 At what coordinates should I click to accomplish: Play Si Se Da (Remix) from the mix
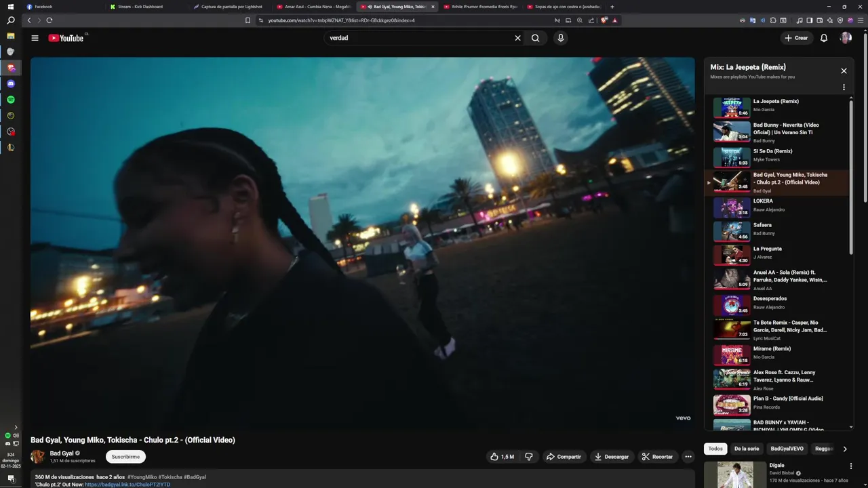[x=776, y=157]
